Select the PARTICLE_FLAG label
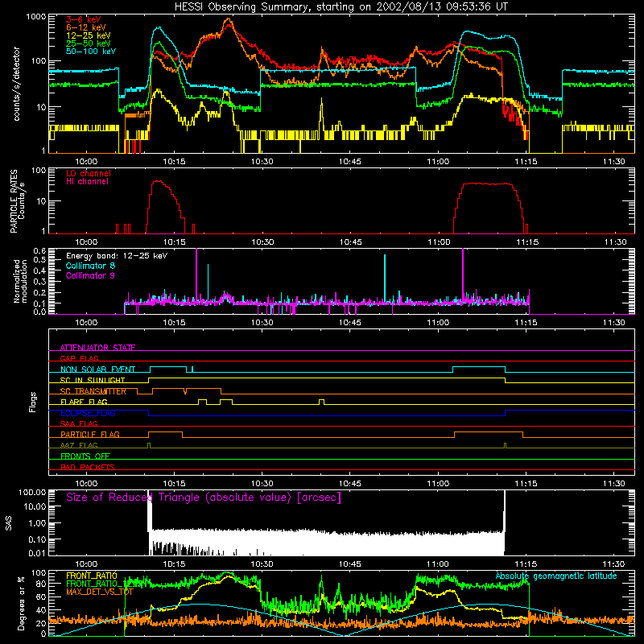 point(90,434)
